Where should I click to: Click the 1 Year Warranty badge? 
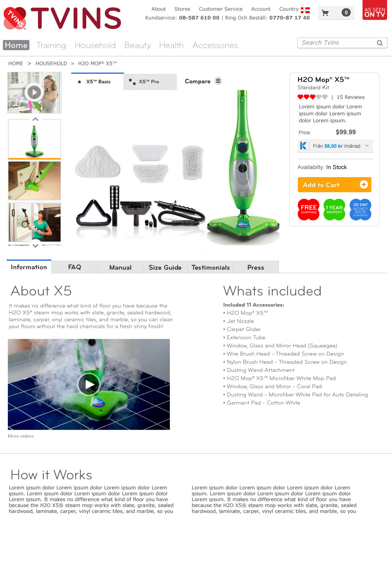pos(334,209)
